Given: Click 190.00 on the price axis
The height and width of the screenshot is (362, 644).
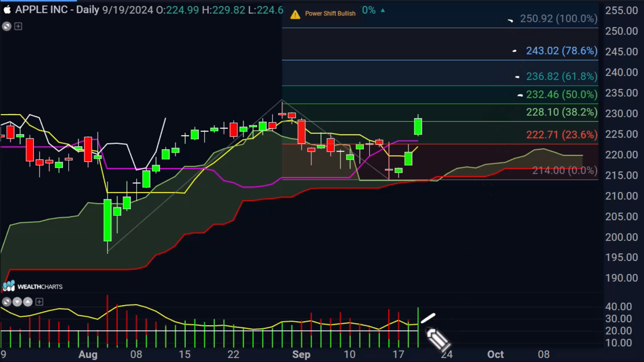Looking at the screenshot, I should (x=621, y=278).
